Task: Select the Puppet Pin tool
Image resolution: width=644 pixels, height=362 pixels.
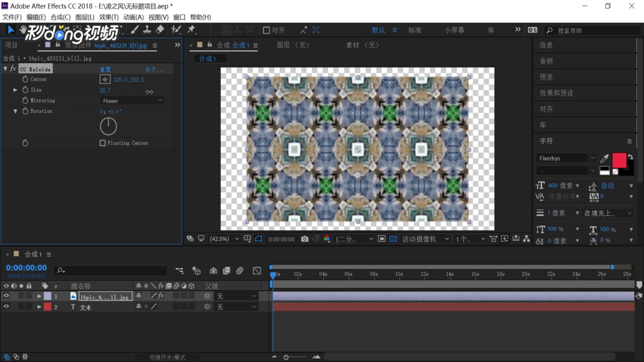Action: pos(191,30)
